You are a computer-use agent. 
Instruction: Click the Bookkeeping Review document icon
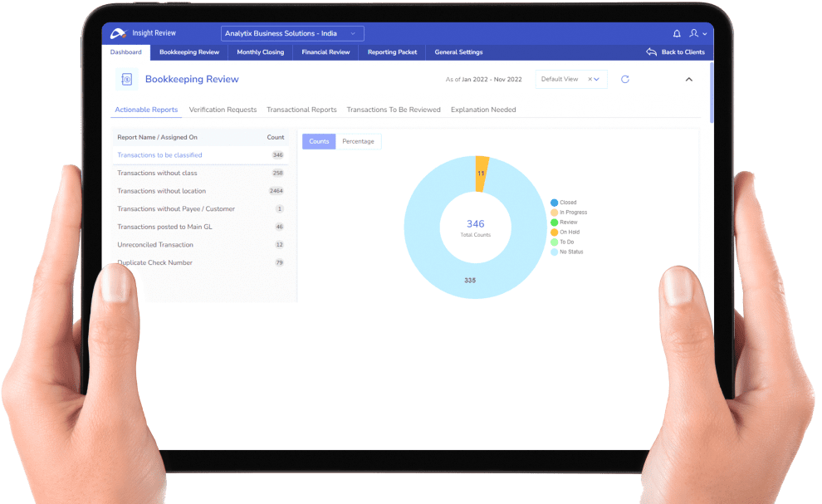point(126,79)
